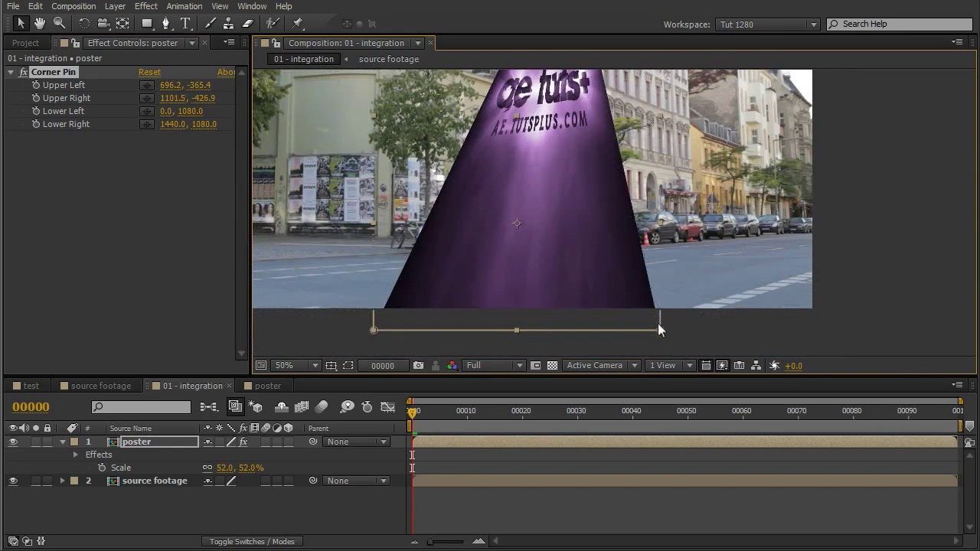
Task: Expand the Effects group
Action: pyautogui.click(x=75, y=455)
